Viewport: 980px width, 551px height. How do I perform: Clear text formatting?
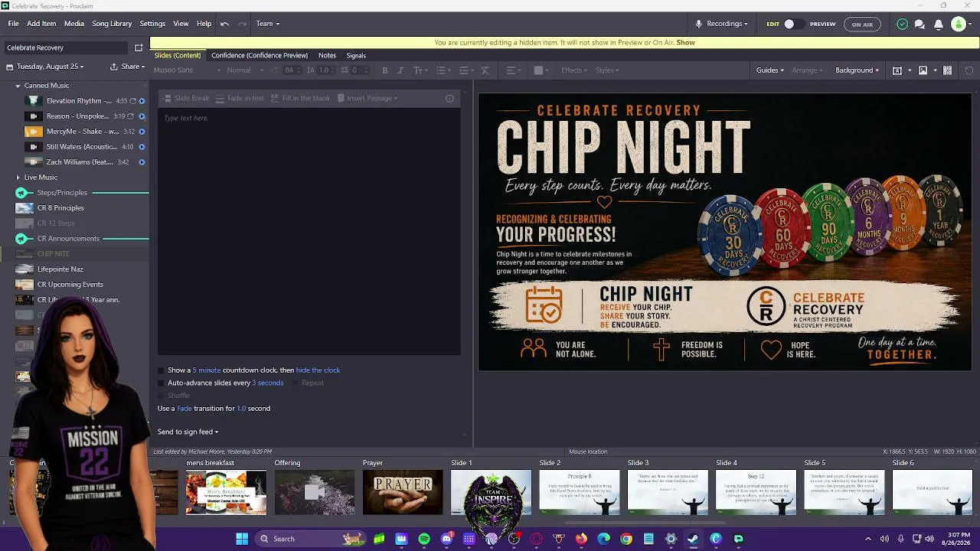point(485,70)
